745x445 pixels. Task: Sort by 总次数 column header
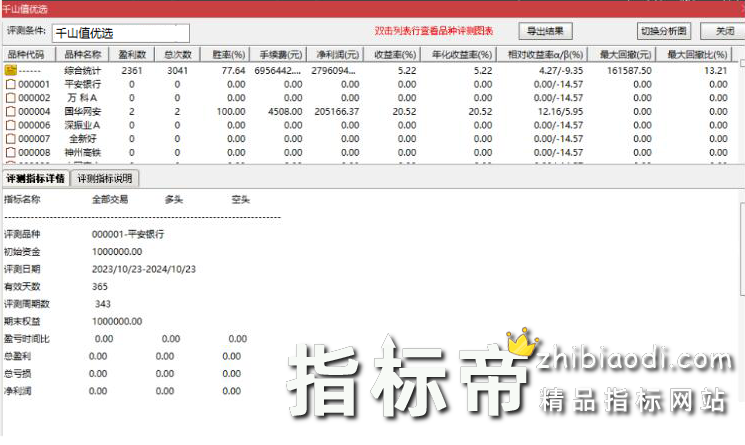click(x=177, y=55)
